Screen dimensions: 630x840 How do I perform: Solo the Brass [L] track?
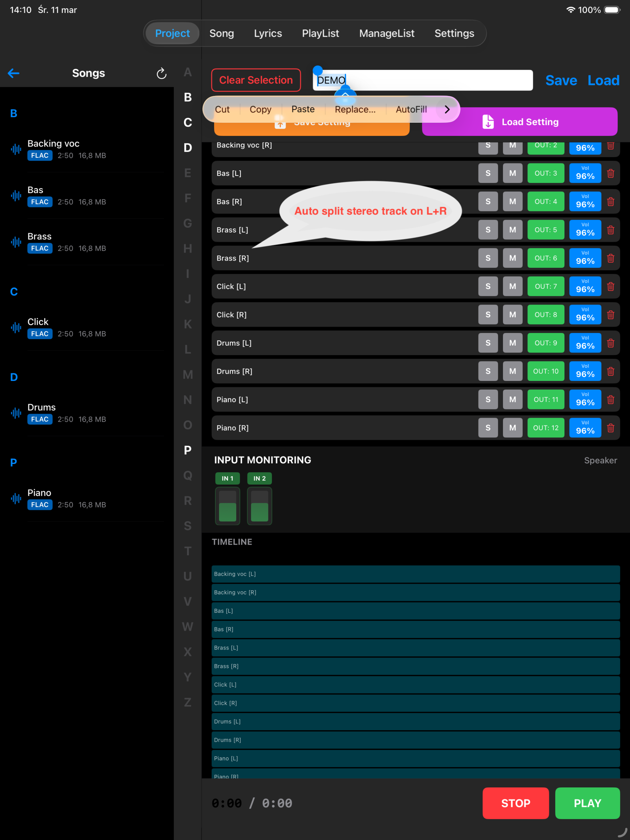[x=488, y=230]
